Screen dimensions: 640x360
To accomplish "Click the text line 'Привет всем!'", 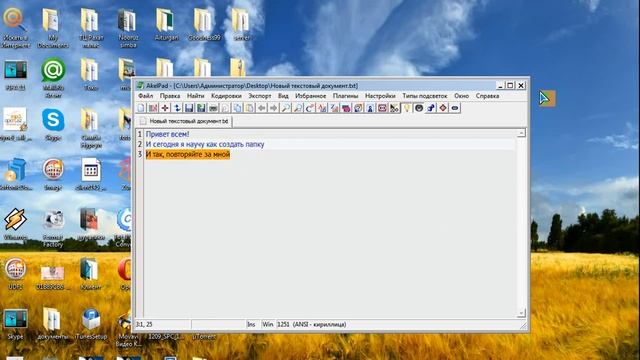I will pyautogui.click(x=167, y=134).
